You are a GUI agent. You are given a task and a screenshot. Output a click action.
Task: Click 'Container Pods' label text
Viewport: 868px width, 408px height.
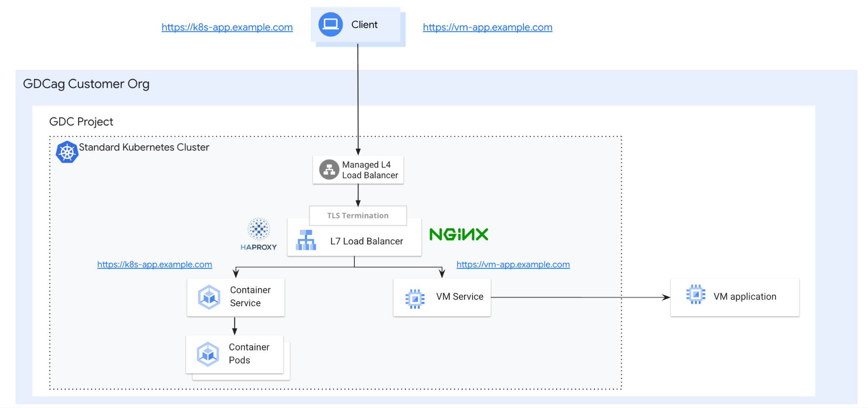(249, 354)
